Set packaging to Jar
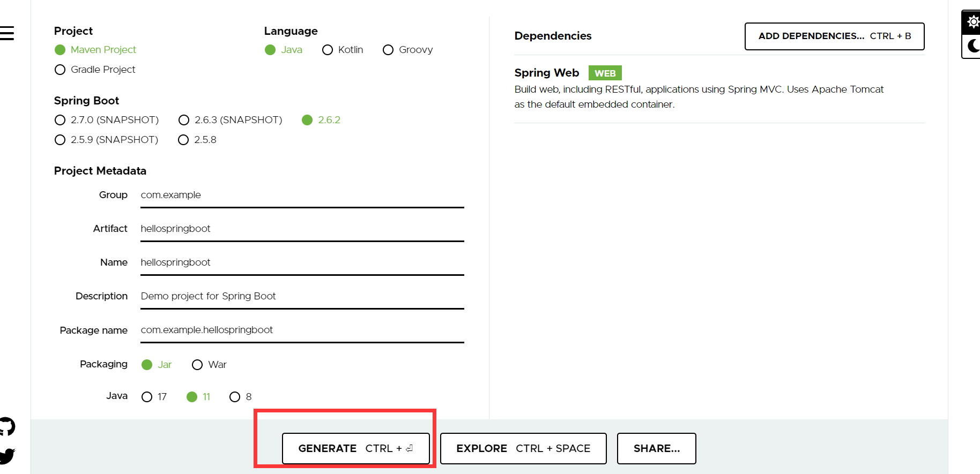This screenshot has height=474, width=980. 157,365
